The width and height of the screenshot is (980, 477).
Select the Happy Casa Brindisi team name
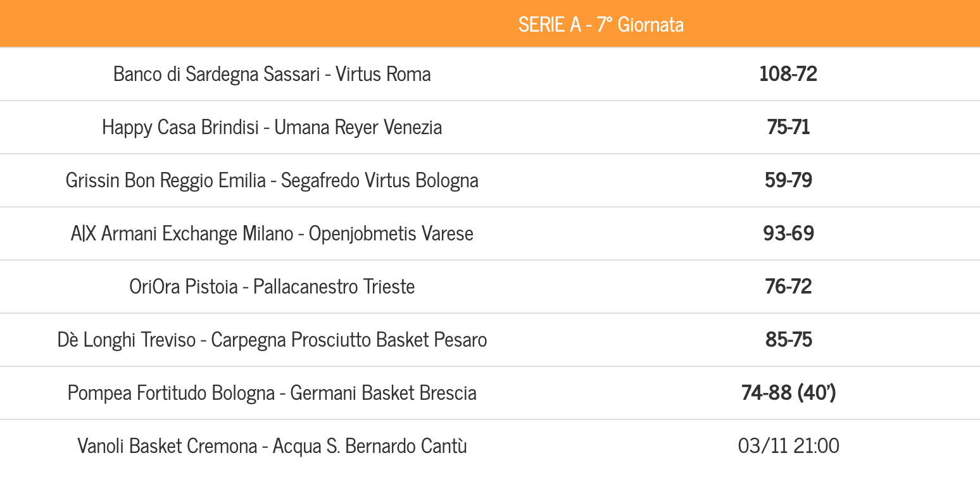[180, 127]
